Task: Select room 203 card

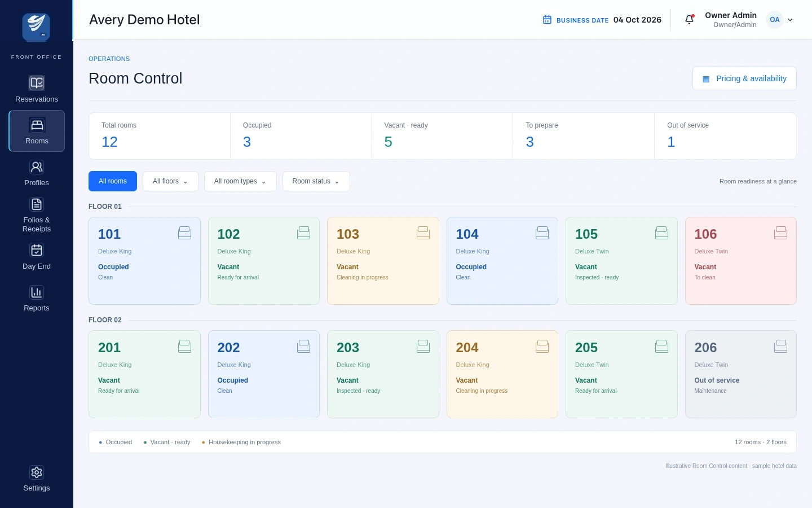Action: tap(383, 374)
